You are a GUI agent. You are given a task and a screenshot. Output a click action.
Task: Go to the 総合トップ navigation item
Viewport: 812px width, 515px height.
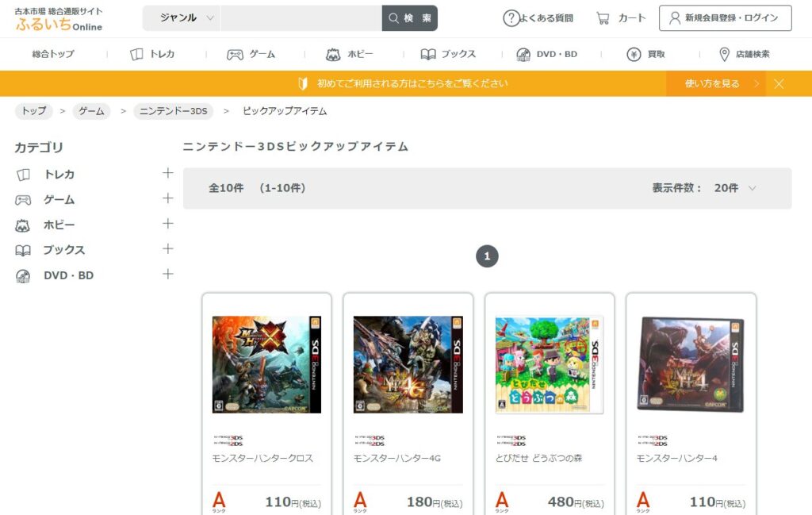tap(53, 55)
